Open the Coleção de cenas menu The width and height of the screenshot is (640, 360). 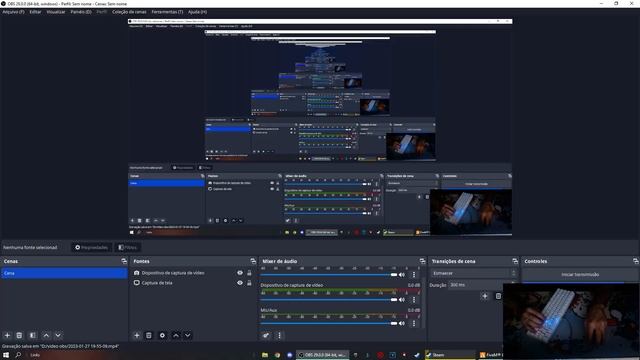(x=129, y=12)
